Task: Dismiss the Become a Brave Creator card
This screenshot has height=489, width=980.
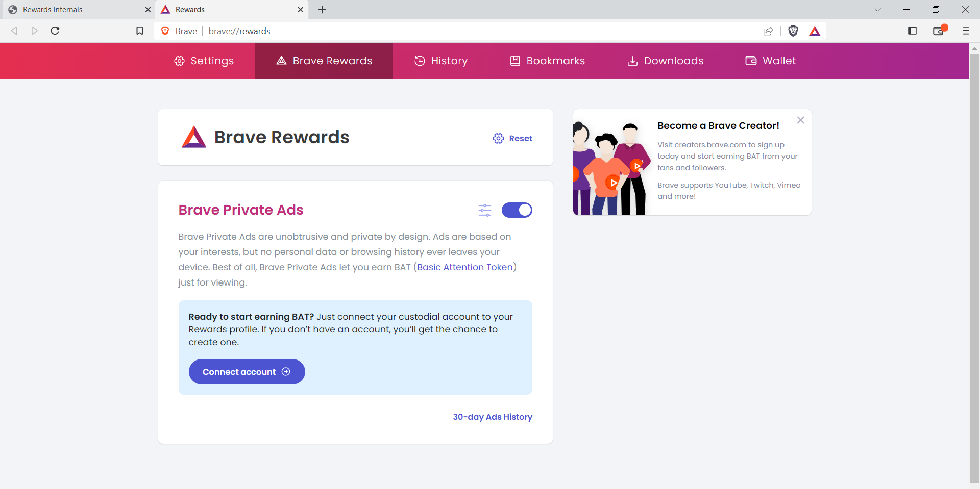Action: pyautogui.click(x=801, y=120)
